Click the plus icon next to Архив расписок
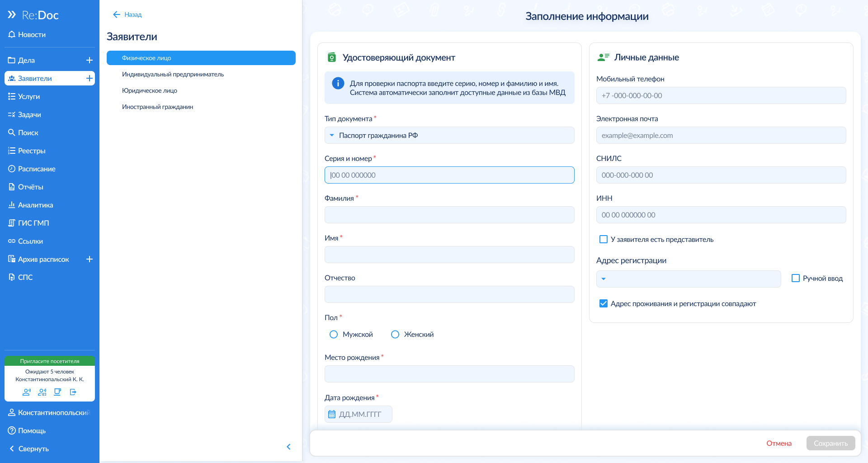 click(90, 259)
